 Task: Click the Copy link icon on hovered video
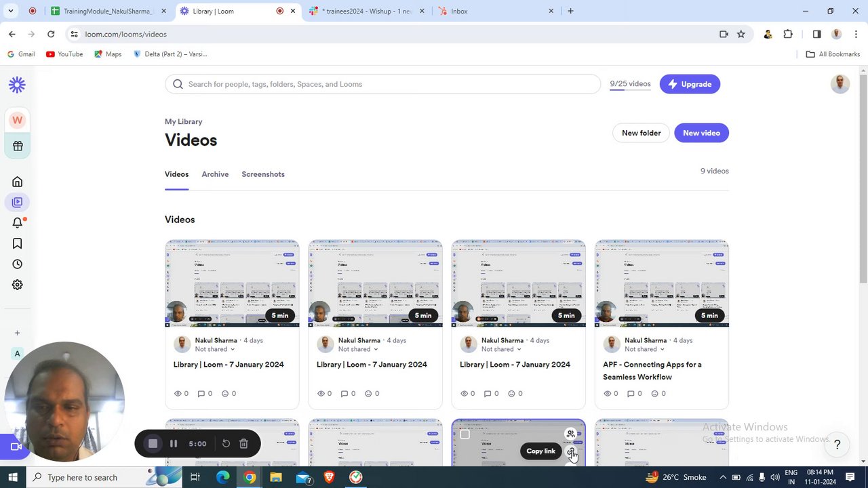point(572,452)
